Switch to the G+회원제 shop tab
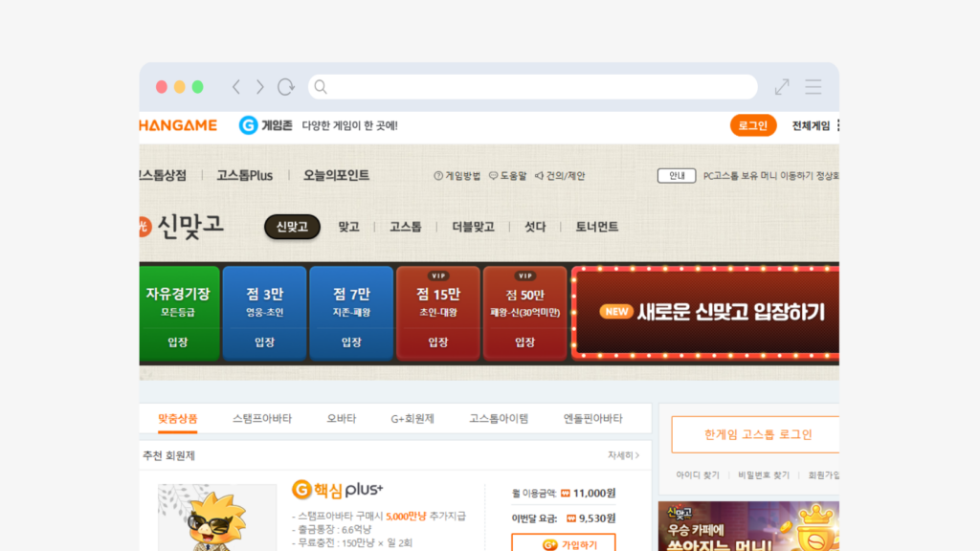The image size is (980, 551). click(412, 419)
